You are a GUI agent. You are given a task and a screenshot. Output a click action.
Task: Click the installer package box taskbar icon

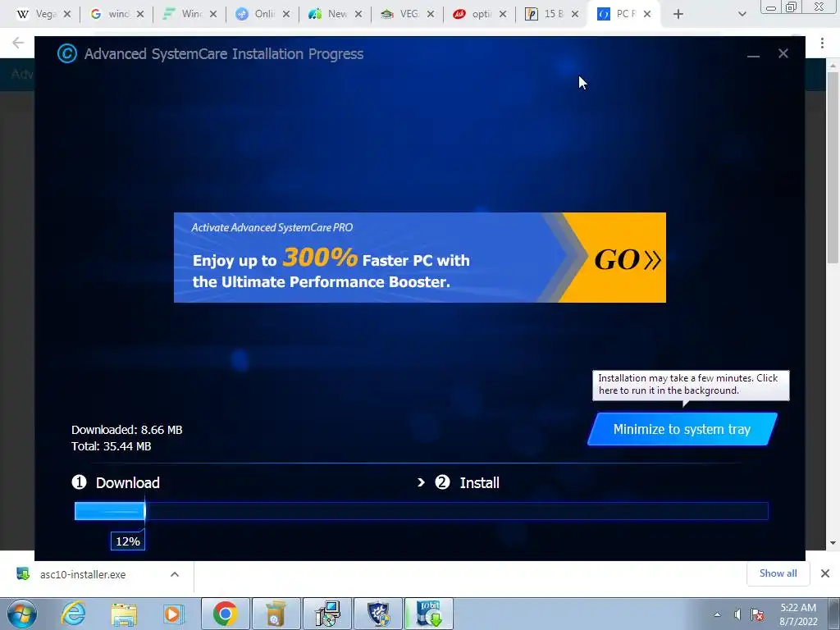tap(276, 614)
